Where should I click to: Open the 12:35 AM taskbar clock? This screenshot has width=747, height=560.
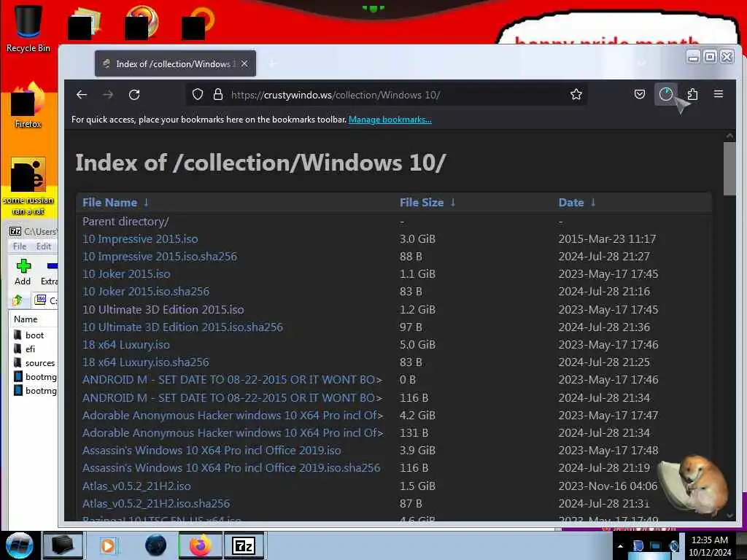710,546
